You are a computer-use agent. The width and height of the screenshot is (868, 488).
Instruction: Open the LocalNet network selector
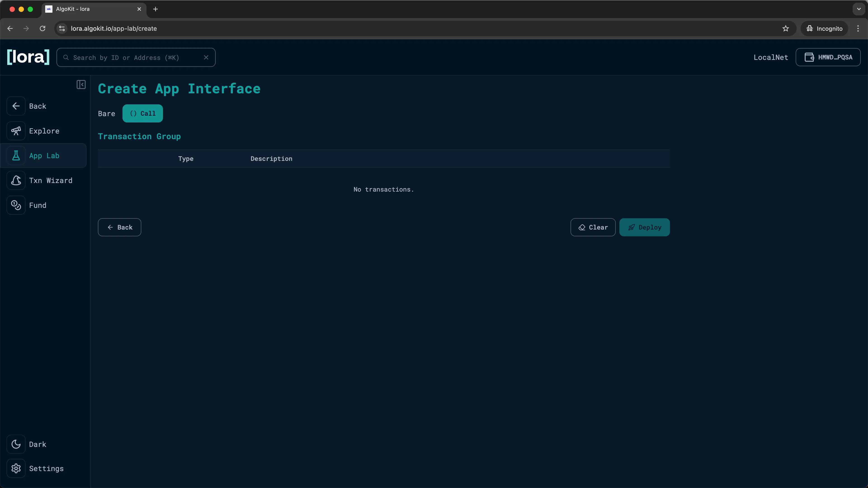(771, 57)
